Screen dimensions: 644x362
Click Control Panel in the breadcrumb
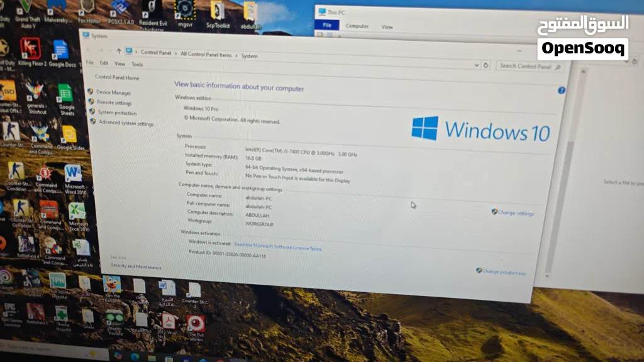156,53
